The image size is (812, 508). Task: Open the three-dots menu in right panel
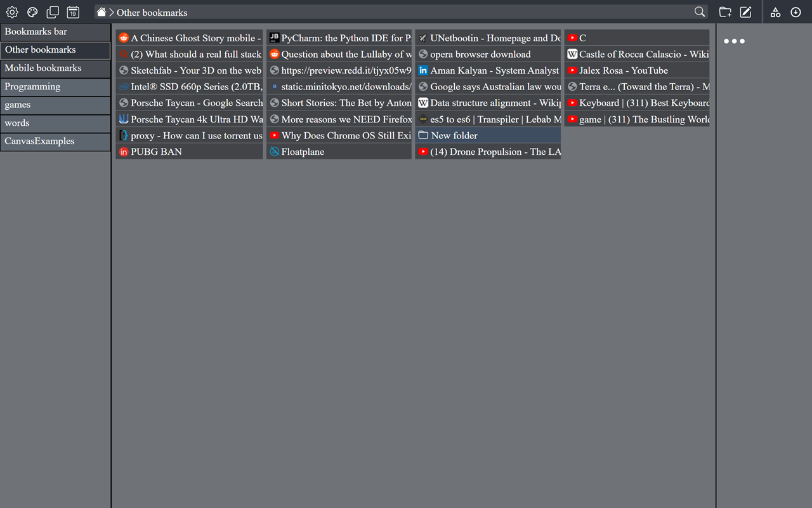(x=734, y=41)
